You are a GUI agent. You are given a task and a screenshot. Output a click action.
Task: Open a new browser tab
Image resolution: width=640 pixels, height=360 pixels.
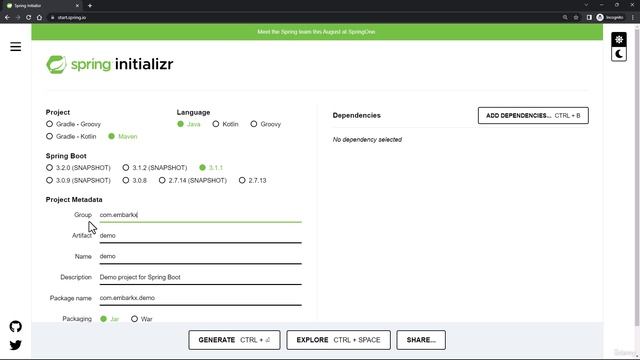pyautogui.click(x=90, y=6)
